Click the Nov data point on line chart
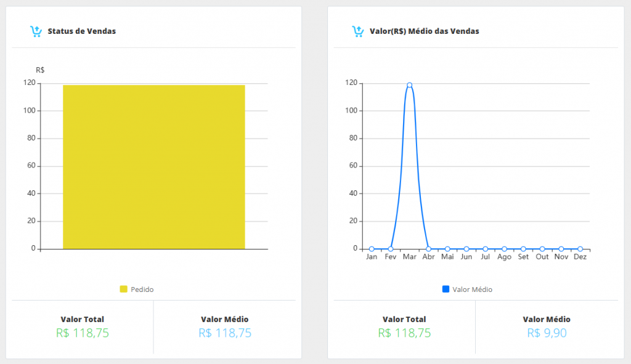The width and height of the screenshot is (631, 364). tap(561, 249)
